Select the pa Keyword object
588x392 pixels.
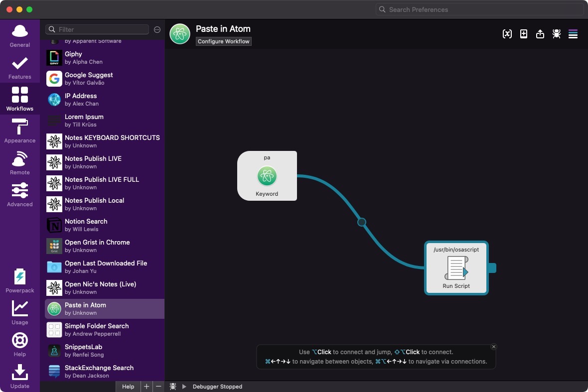267,176
